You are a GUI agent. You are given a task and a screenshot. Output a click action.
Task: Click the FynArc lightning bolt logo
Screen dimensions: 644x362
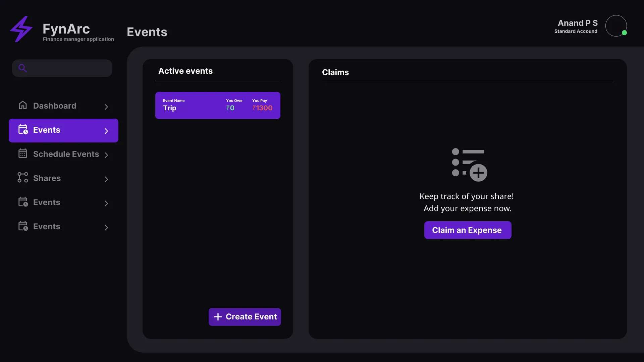(21, 29)
